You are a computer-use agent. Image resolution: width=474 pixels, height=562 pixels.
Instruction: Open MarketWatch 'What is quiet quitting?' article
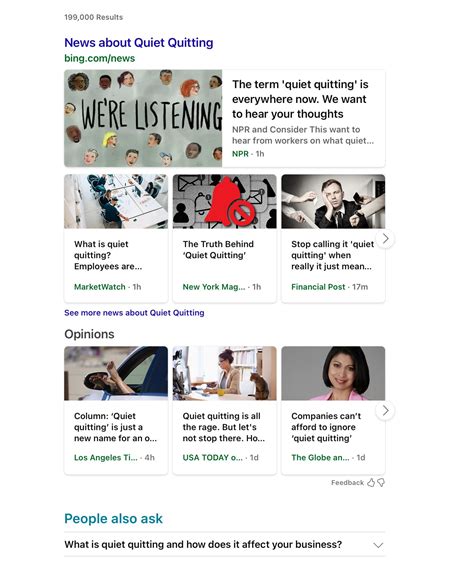[x=108, y=255]
